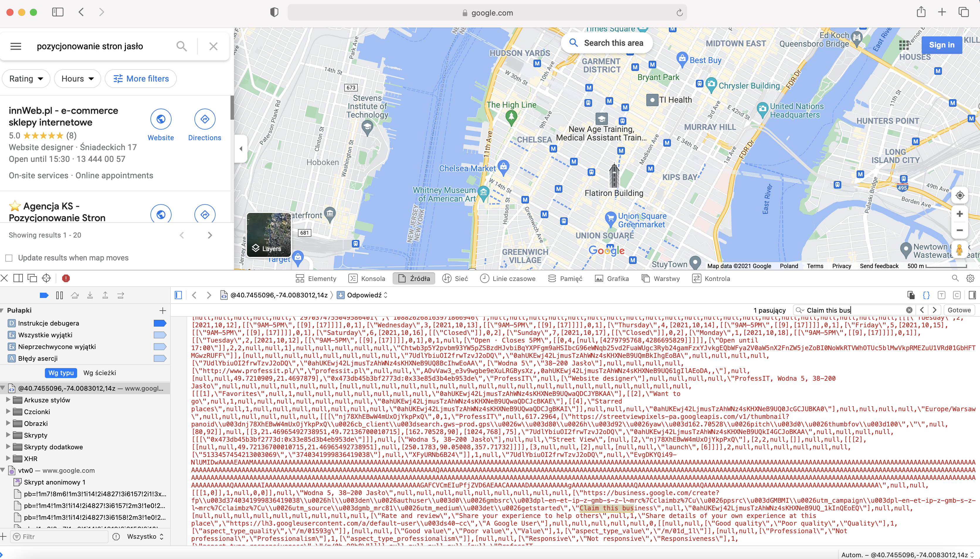Add a new Safari tab

pyautogui.click(x=942, y=12)
